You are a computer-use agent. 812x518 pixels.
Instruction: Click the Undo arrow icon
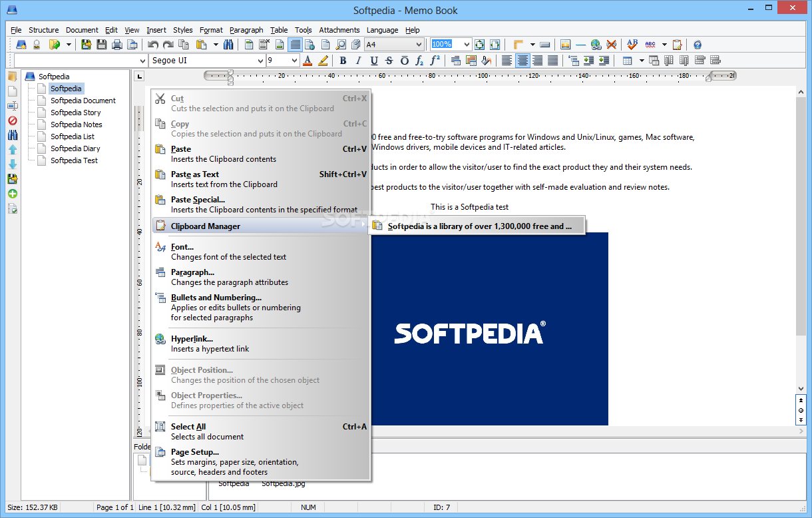click(x=153, y=45)
